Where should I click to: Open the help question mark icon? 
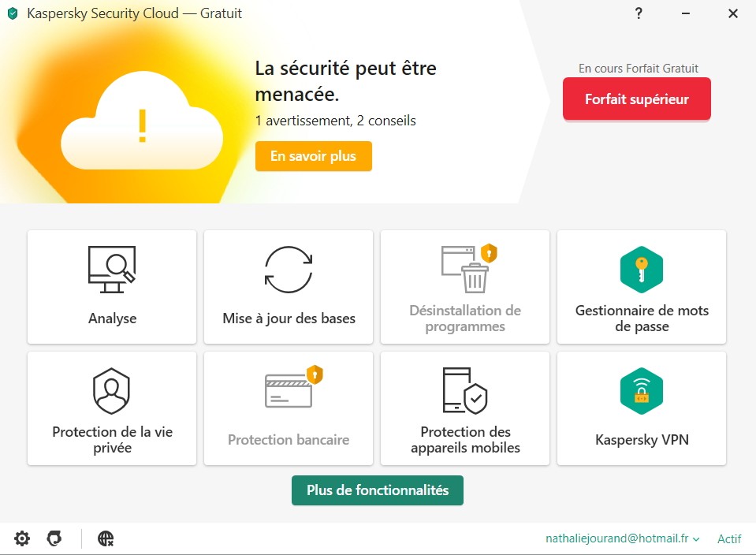point(639,13)
